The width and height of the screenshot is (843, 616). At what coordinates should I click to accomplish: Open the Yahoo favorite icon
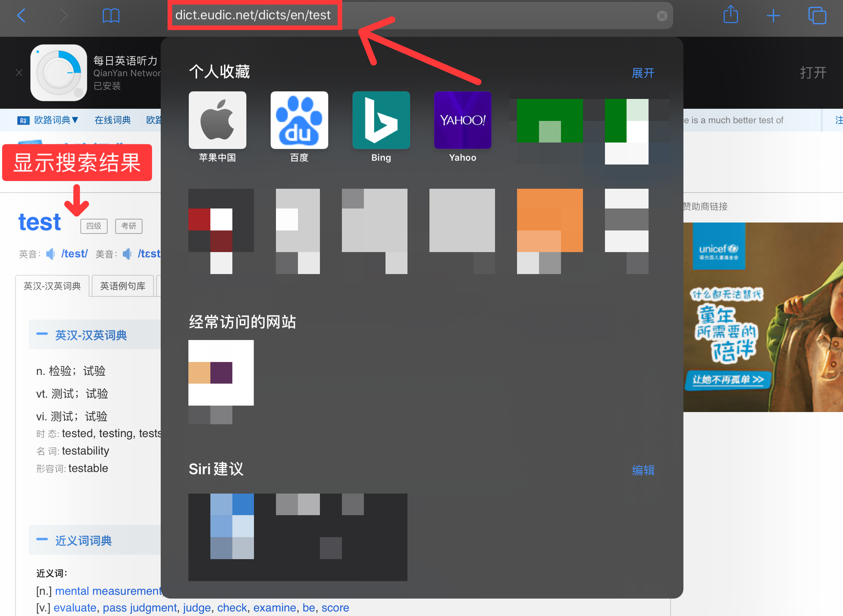pyautogui.click(x=462, y=121)
